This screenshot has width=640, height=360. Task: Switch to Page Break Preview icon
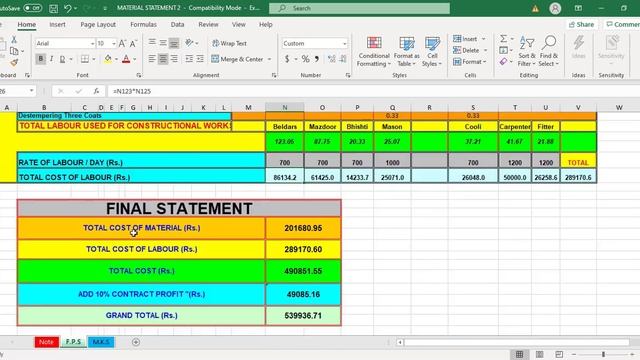[x=559, y=354]
